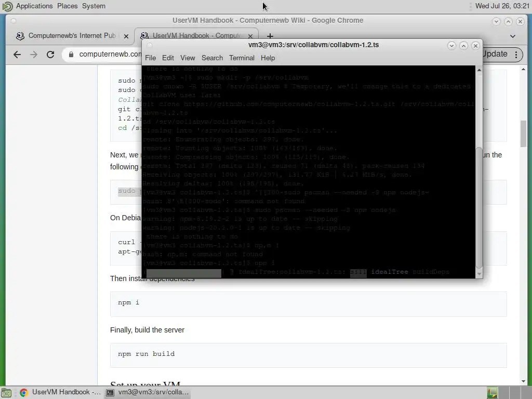Click Chrome page scrollbar thumb
This screenshot has height=399, width=532.
click(x=523, y=134)
